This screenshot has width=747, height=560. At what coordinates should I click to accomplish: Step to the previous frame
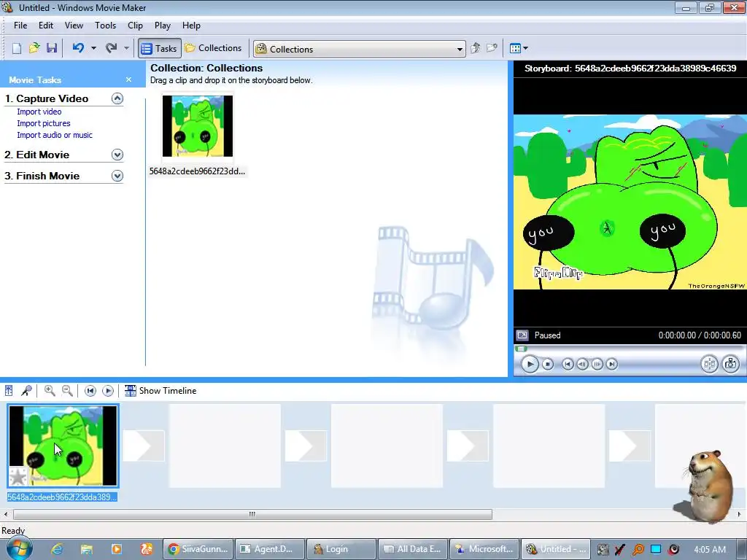click(x=582, y=365)
